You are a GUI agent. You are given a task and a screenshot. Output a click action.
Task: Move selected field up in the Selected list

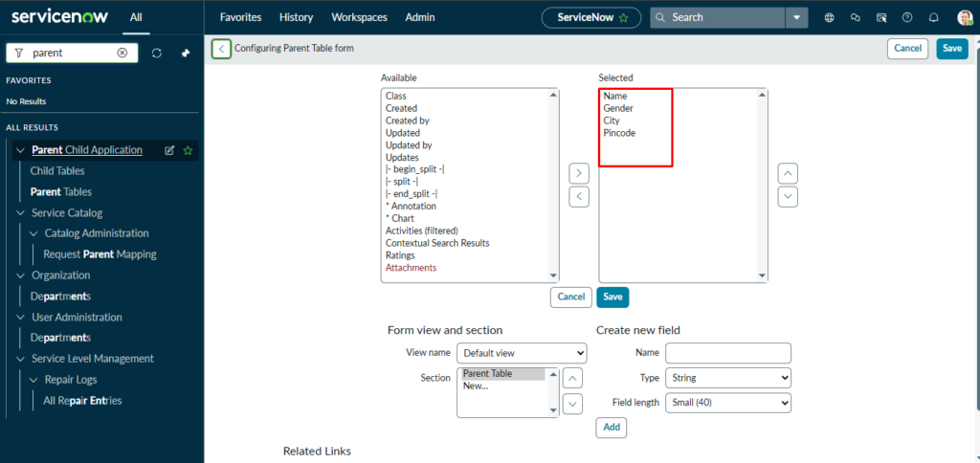coord(788,173)
